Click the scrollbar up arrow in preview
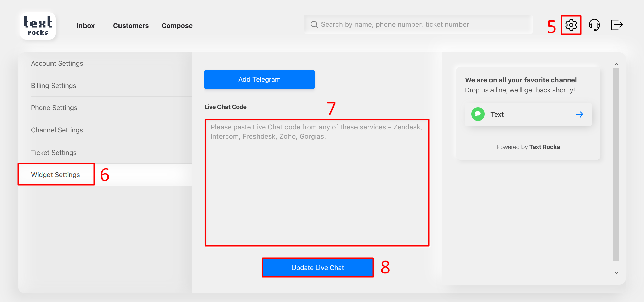Image resolution: width=644 pixels, height=302 pixels. [x=616, y=64]
